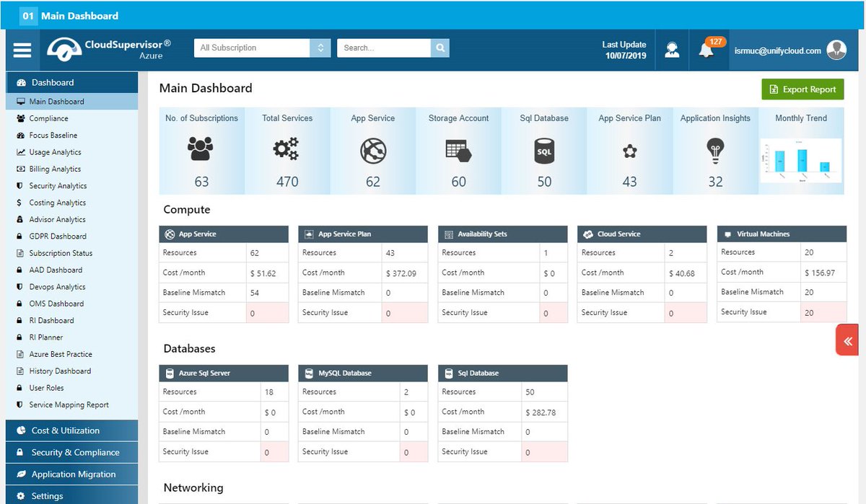
Task: Open notifications bell with 127 badge
Action: click(x=707, y=49)
